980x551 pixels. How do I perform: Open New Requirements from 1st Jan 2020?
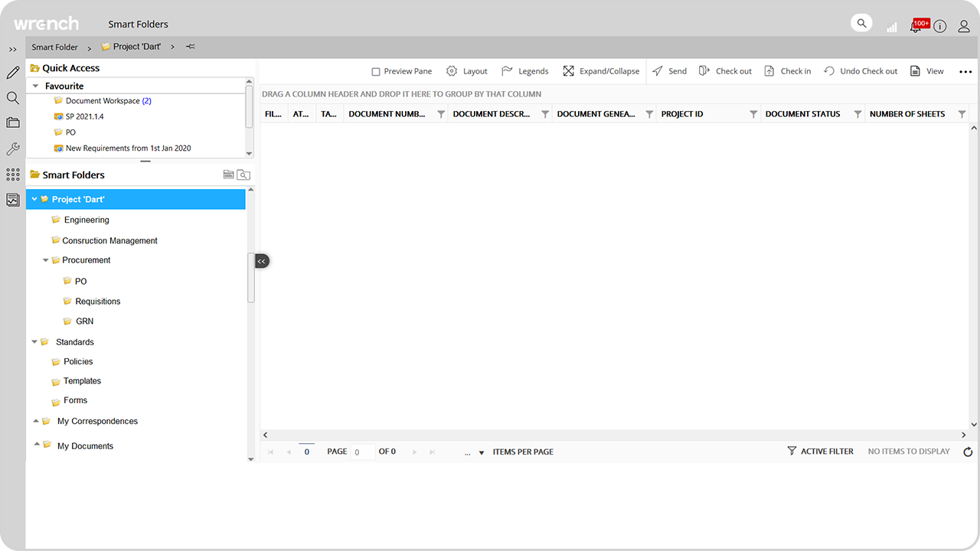122,148
